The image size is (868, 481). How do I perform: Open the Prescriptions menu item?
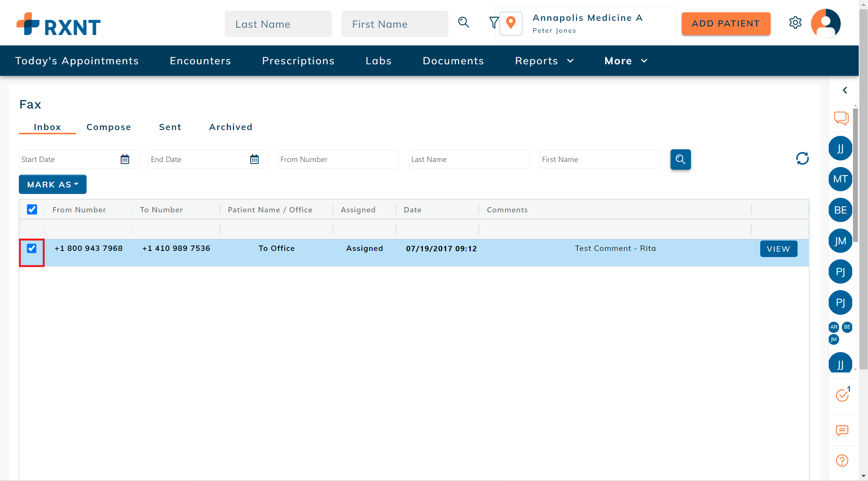(x=298, y=61)
